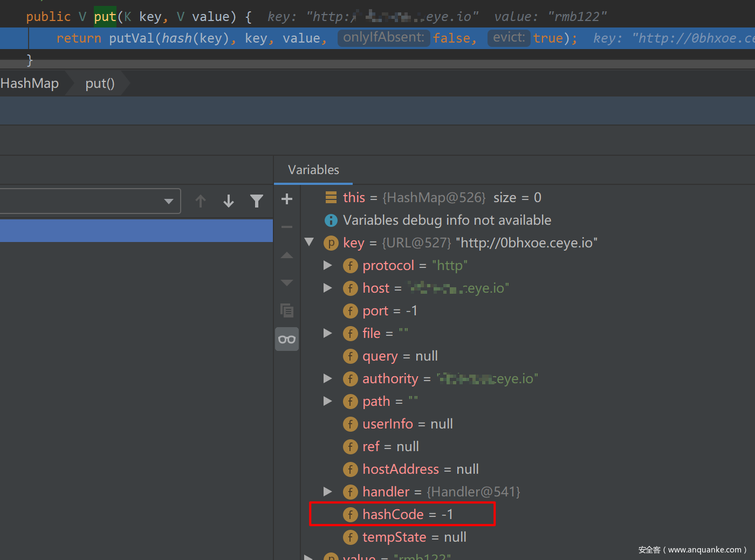Viewport: 755px width, 560px height.
Task: Click the previous frame up arrow
Action: [201, 201]
